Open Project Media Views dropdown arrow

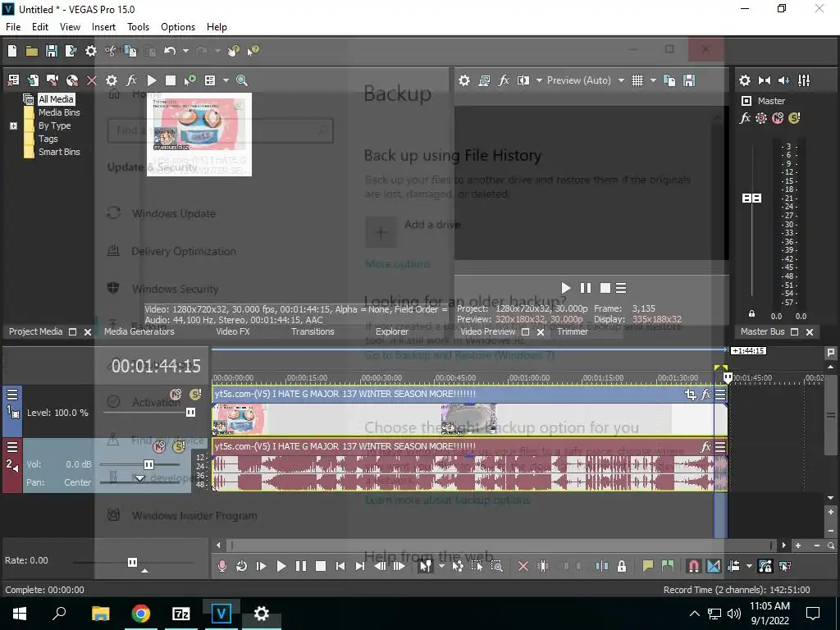pos(226,80)
